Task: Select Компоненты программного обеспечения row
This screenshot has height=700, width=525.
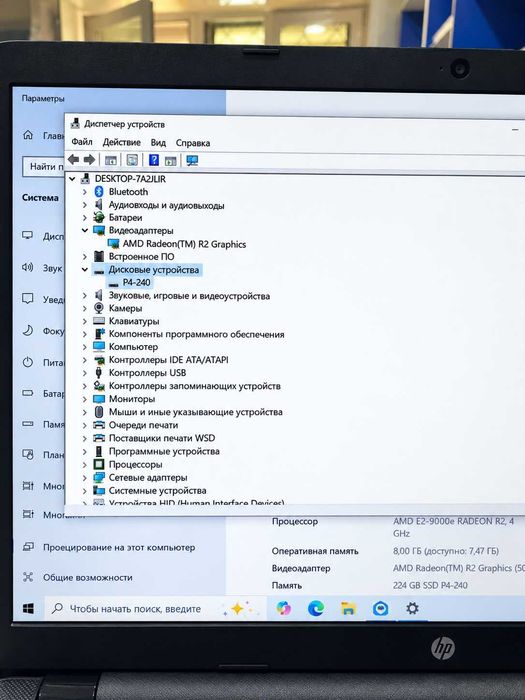Action: coord(196,334)
